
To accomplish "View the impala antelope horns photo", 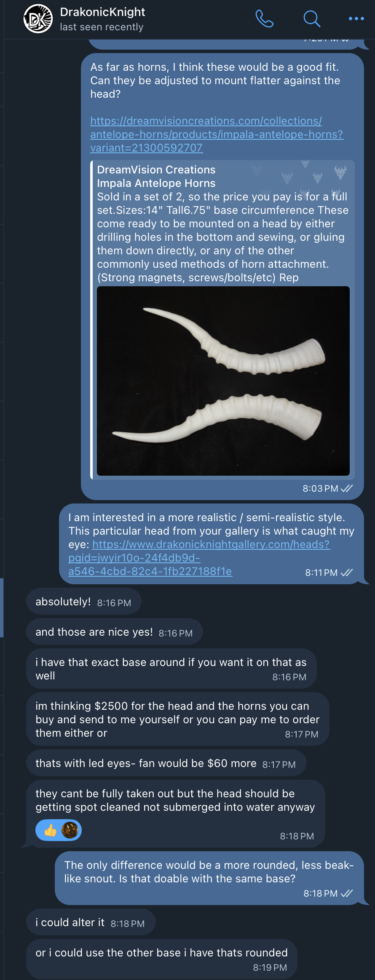I will (223, 381).
